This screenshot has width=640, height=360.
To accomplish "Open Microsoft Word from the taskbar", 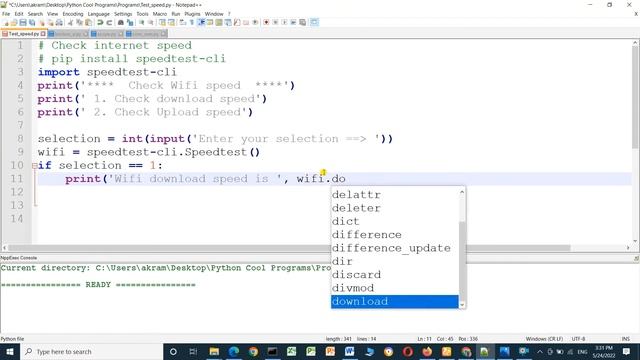I will [x=349, y=352].
